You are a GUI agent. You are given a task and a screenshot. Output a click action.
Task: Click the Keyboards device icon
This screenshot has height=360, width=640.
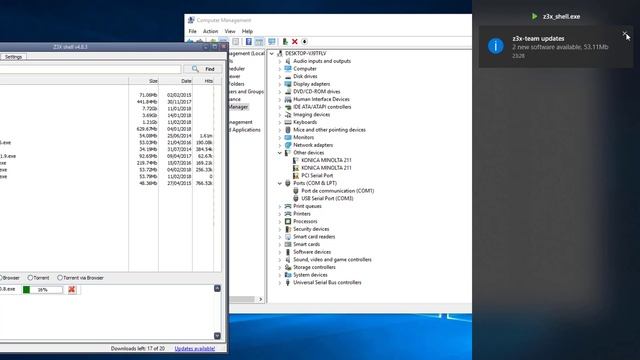click(288, 122)
